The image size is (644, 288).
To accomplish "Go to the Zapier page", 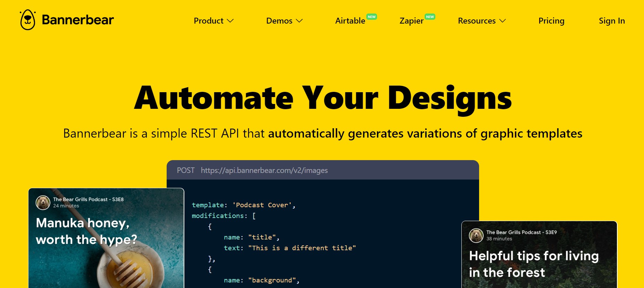I will 411,21.
